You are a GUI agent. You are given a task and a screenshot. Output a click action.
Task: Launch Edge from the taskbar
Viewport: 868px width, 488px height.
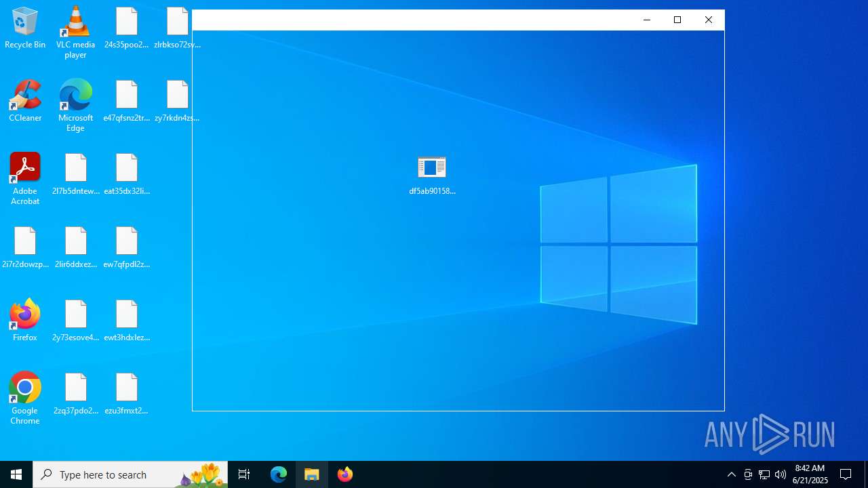tap(279, 474)
